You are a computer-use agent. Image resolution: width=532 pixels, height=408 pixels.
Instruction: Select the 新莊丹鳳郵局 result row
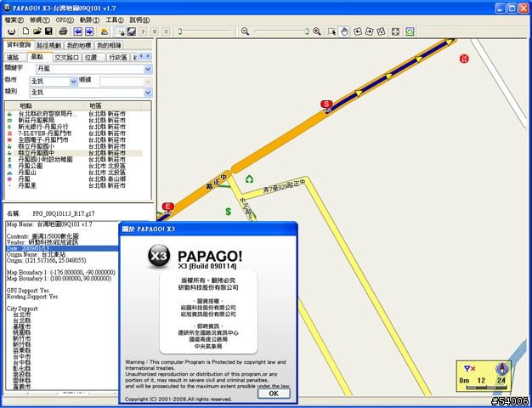click(74, 121)
